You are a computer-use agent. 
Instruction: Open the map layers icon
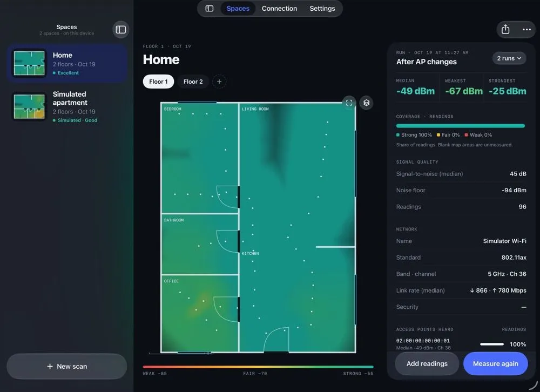(367, 103)
